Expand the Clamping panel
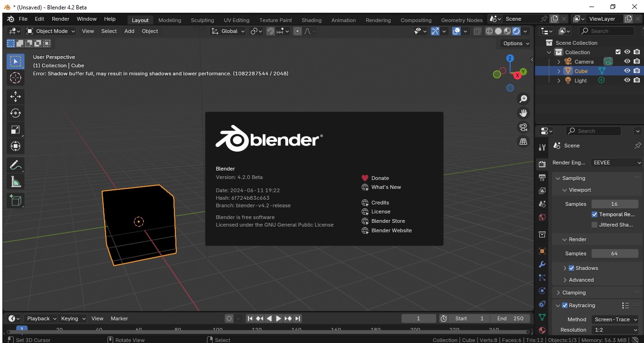Screen dimensions: 644x343 pos(573,293)
